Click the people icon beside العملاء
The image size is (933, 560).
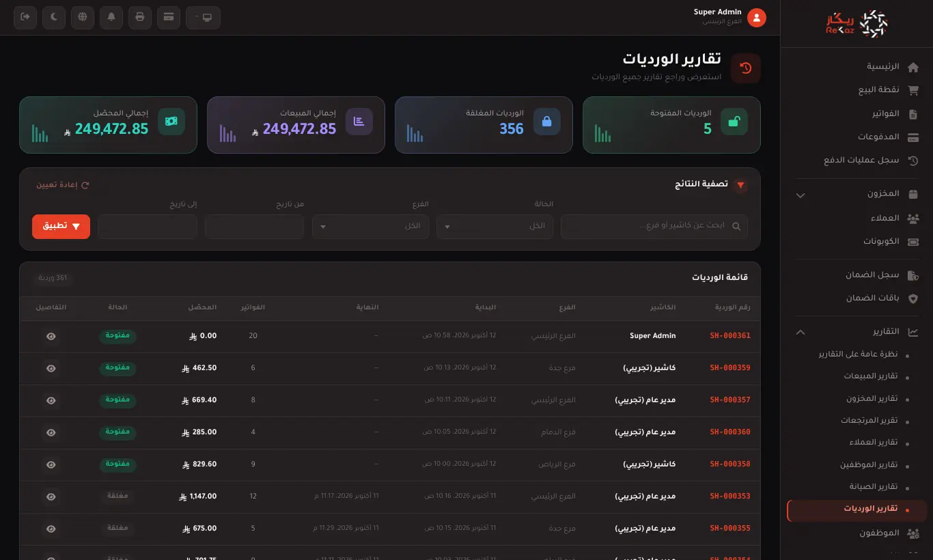pos(913,219)
